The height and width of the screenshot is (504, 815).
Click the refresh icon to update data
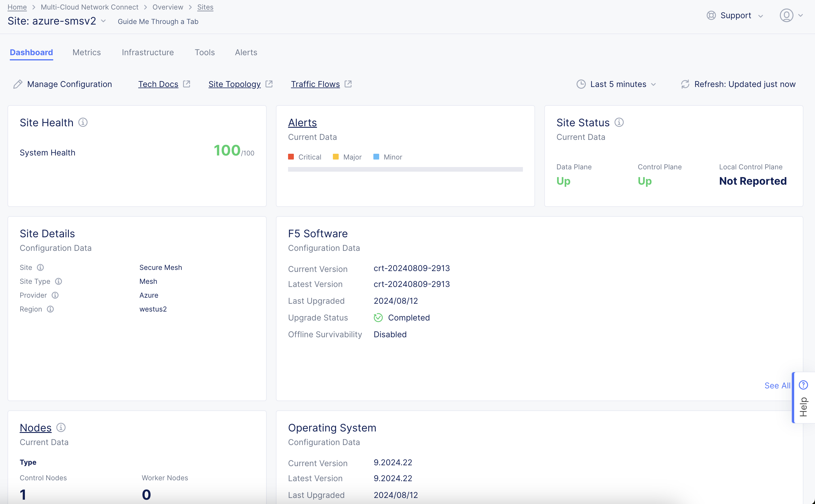coord(685,84)
